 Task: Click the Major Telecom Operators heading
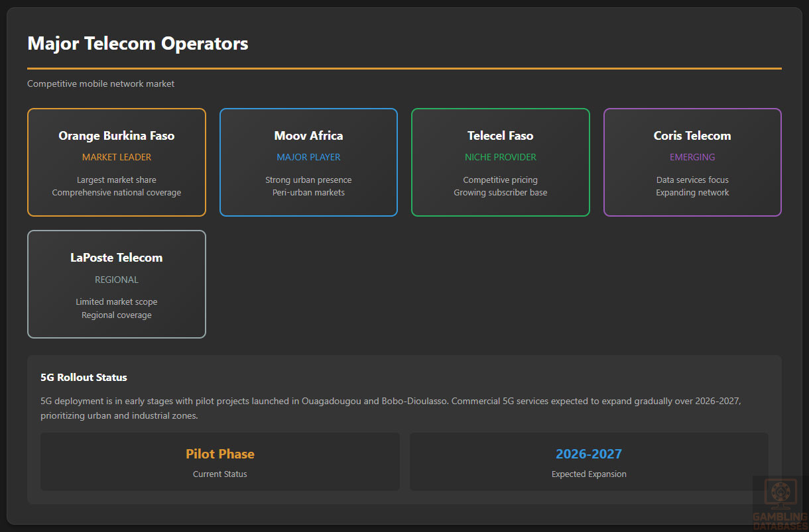(x=138, y=44)
